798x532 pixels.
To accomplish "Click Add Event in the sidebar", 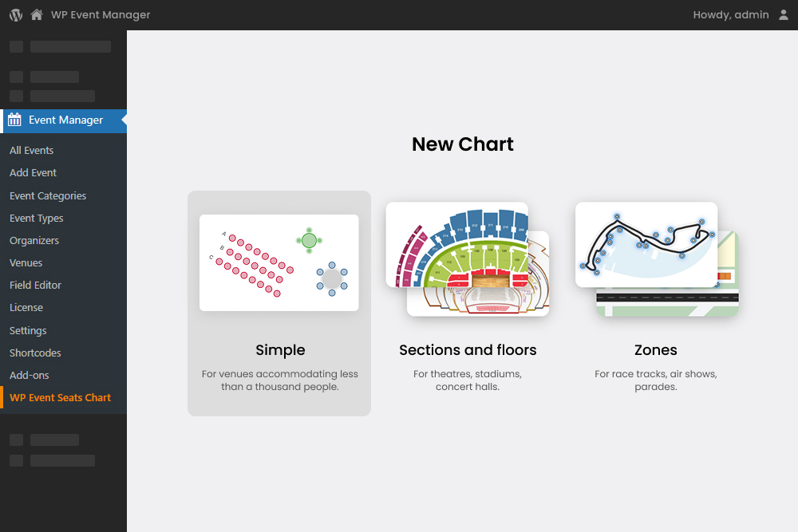I will [x=33, y=172].
